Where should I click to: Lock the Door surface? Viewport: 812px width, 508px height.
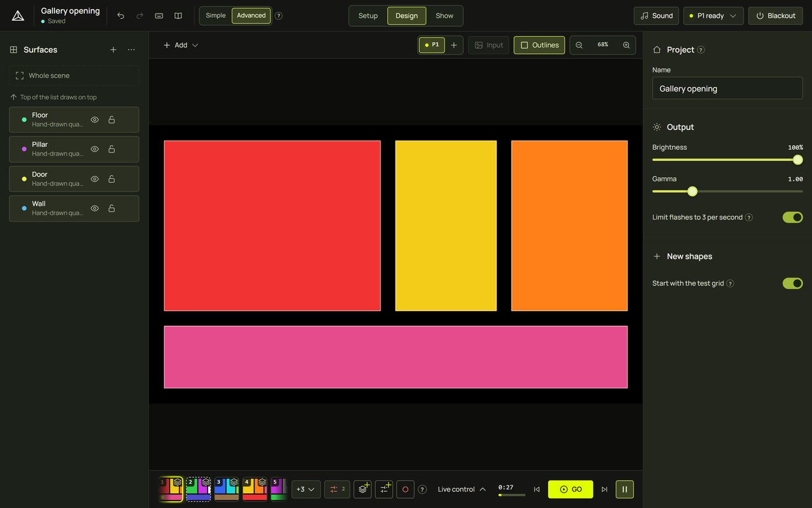coord(111,179)
